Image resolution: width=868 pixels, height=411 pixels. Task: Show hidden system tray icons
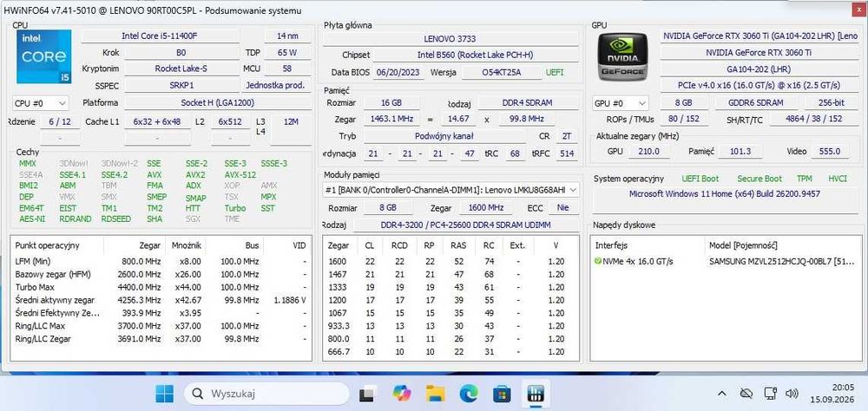[x=722, y=394]
